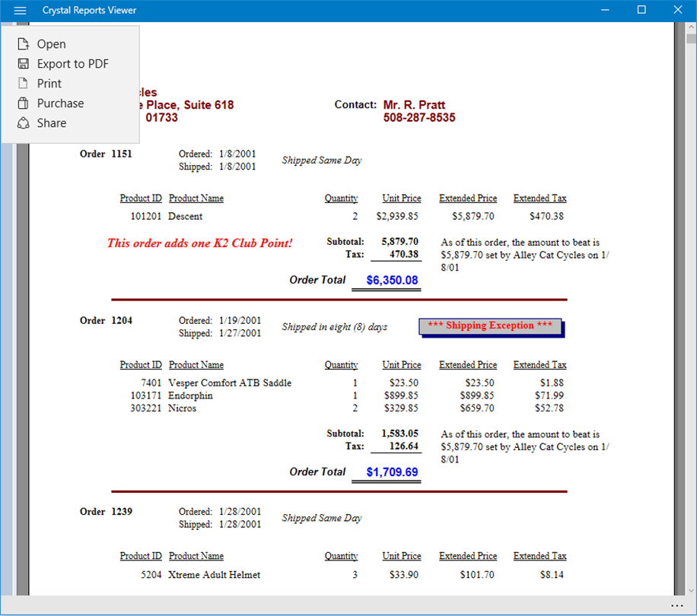Choose the Purchase menu entry
This screenshot has width=697, height=616.
70,103
